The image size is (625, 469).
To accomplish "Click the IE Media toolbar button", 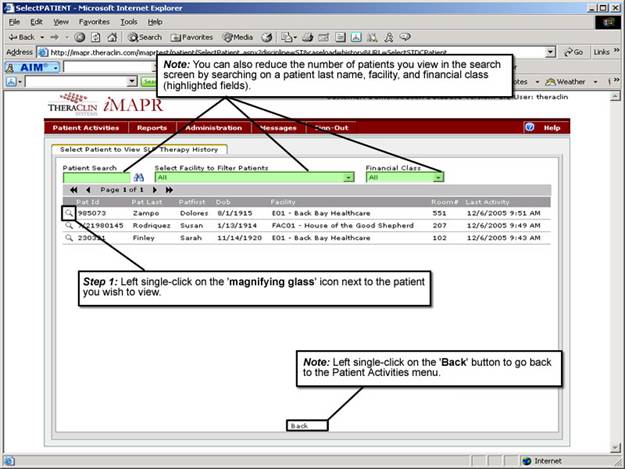I will 238,37.
